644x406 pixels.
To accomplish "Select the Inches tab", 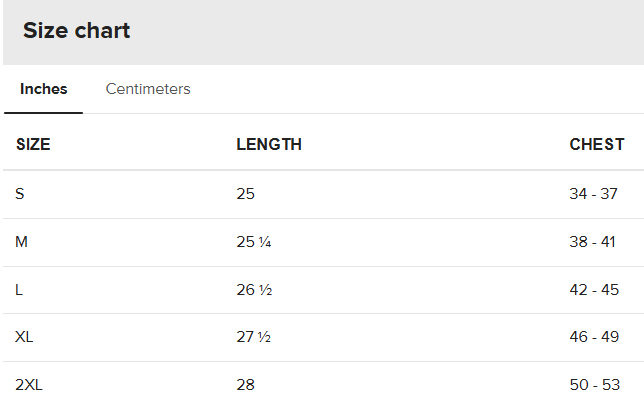I will coord(44,89).
